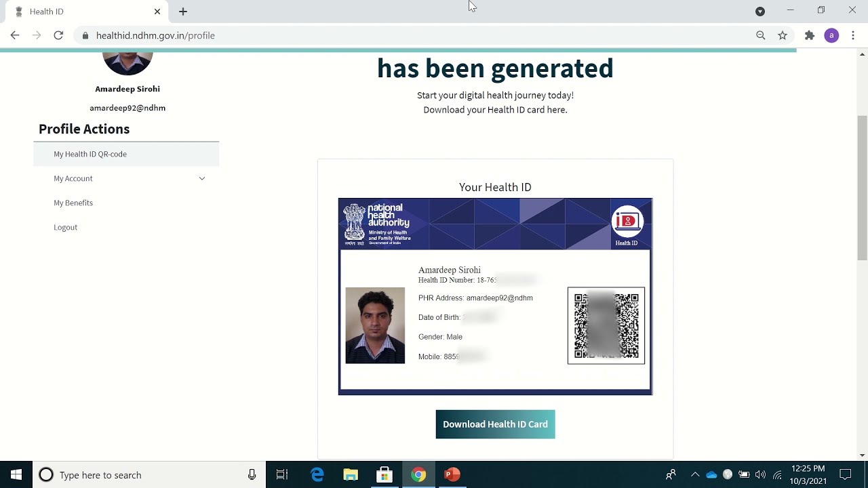Expand the My Account chevron
The image size is (868, 488).
[202, 178]
